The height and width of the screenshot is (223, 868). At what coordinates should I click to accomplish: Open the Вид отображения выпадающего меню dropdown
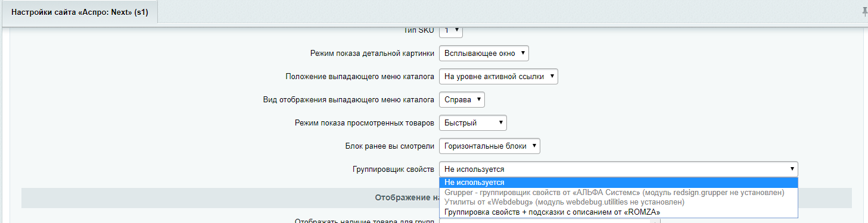point(462,100)
